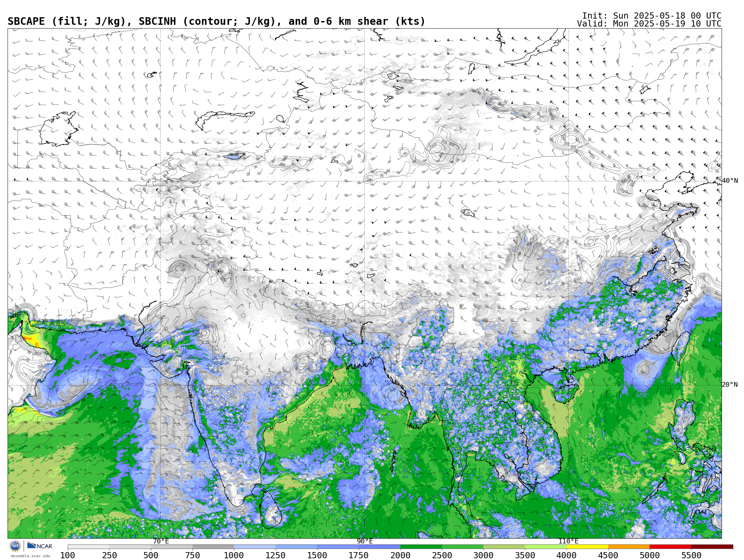Click the 4000 colorbar tick label

567,556
